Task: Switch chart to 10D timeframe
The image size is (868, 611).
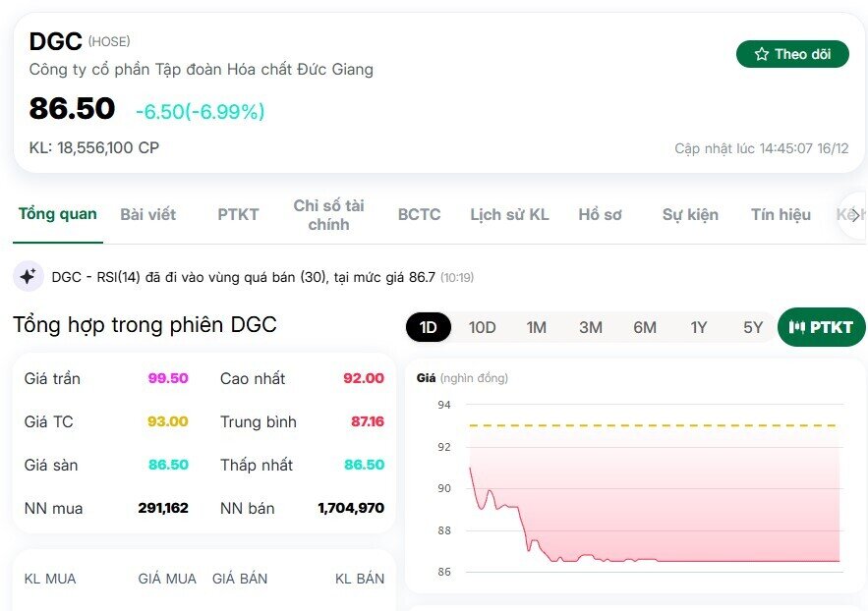Action: [x=482, y=327]
